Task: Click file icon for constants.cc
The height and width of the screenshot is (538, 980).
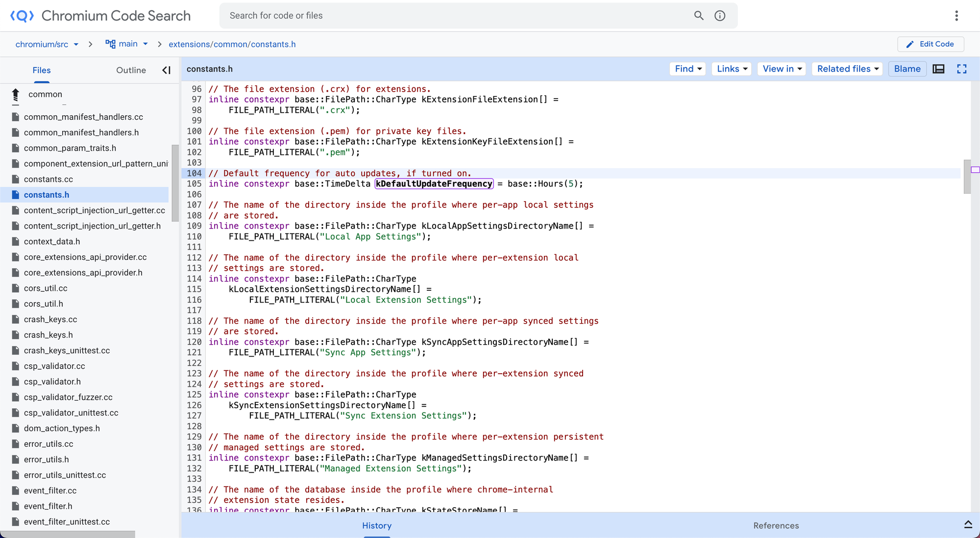Action: tap(16, 179)
